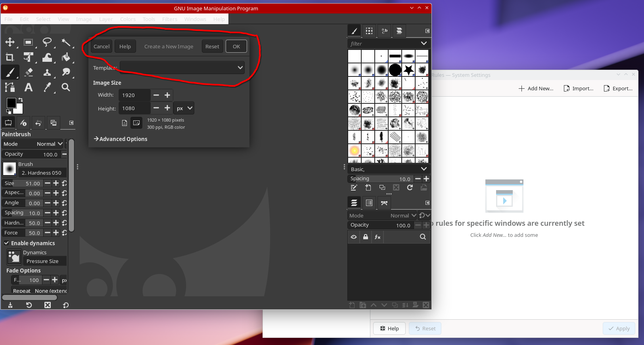Select the Text tool
The width and height of the screenshot is (644, 345).
[28, 88]
